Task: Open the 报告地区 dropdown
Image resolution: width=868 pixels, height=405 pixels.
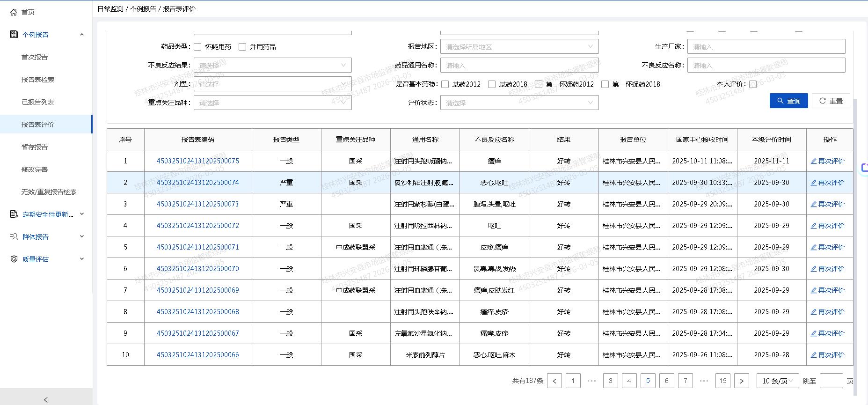Action: 519,47
